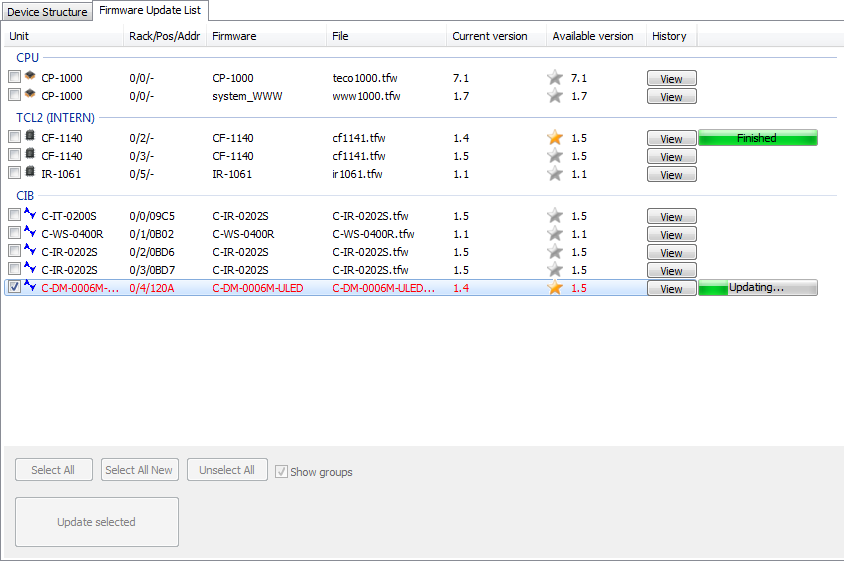Image resolution: width=844 pixels, height=561 pixels.
Task: Click the grey star for teco1000.tfw
Action: point(555,78)
